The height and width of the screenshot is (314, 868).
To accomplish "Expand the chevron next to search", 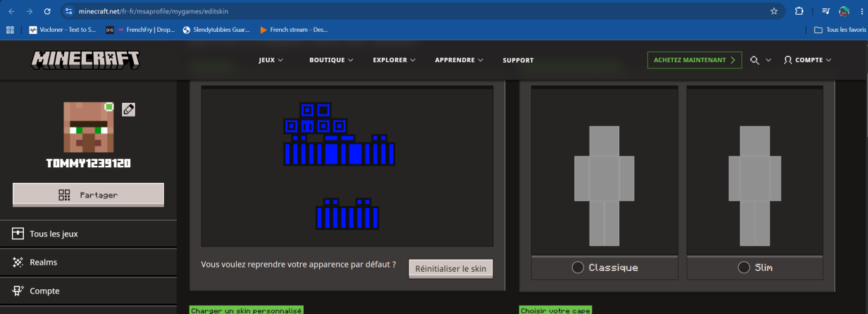I will [x=768, y=61].
